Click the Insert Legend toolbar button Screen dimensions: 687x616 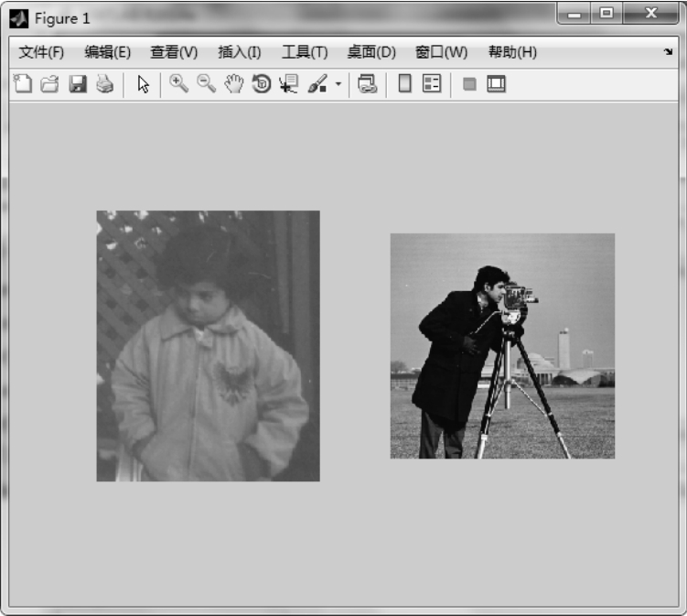432,84
